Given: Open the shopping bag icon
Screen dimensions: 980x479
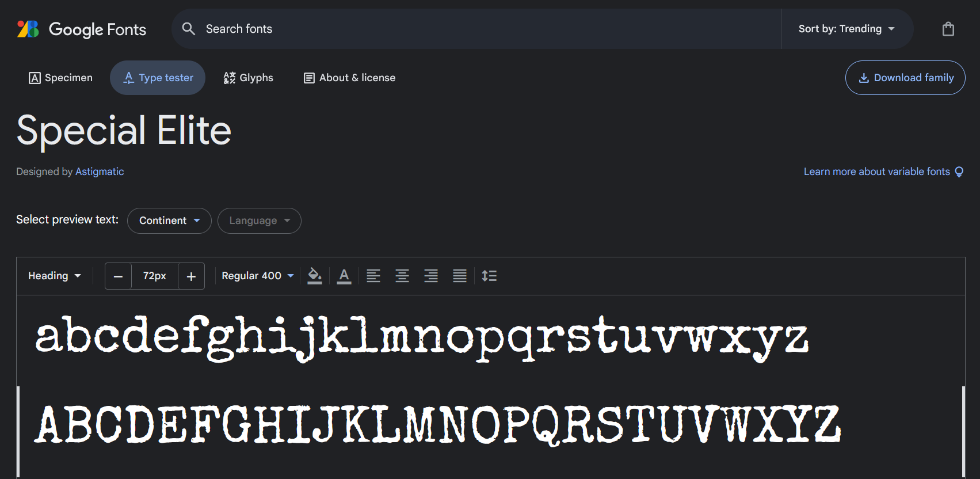Looking at the screenshot, I should [x=948, y=29].
